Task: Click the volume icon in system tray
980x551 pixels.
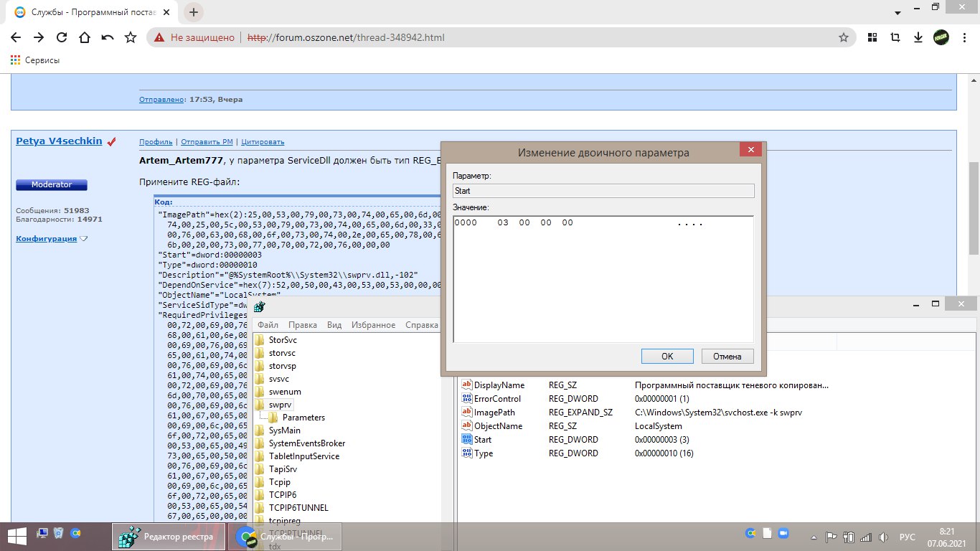Action: pyautogui.click(x=882, y=537)
